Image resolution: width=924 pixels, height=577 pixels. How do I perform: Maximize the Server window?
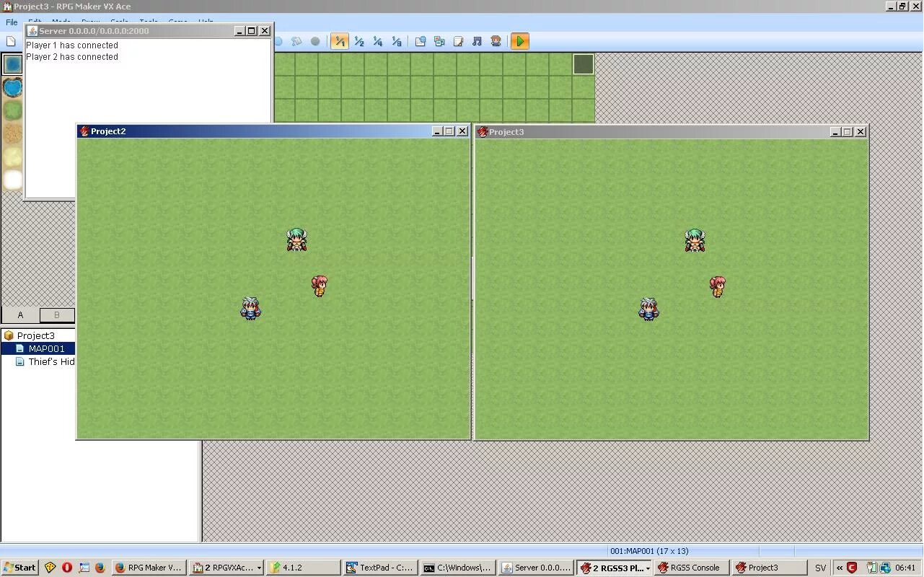click(252, 31)
